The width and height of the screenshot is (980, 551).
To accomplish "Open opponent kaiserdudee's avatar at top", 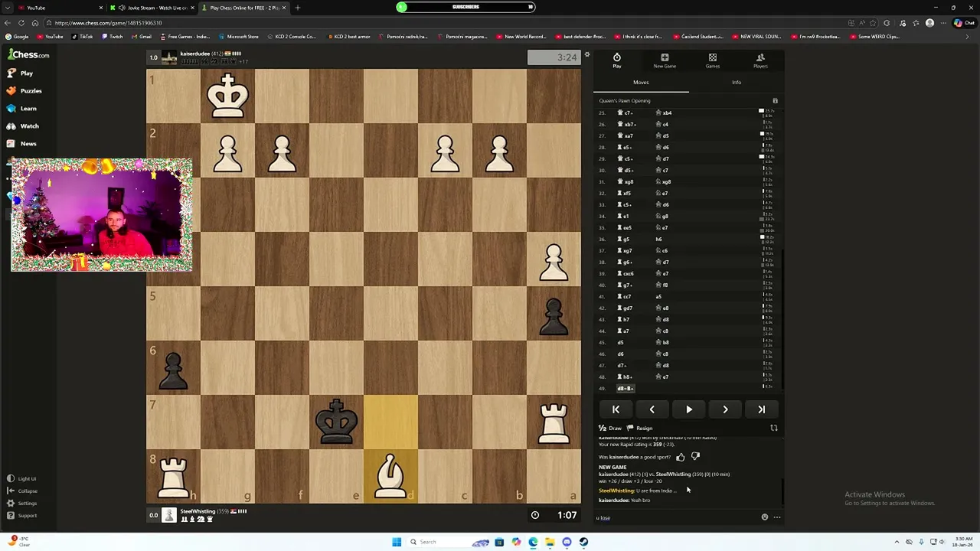I will 168,57.
